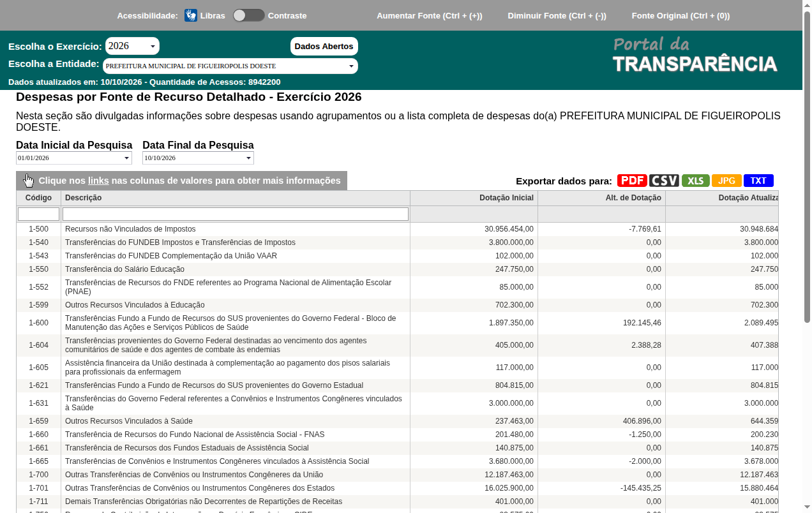812x513 pixels.
Task: Sort by the Descrição column header
Action: (236, 198)
